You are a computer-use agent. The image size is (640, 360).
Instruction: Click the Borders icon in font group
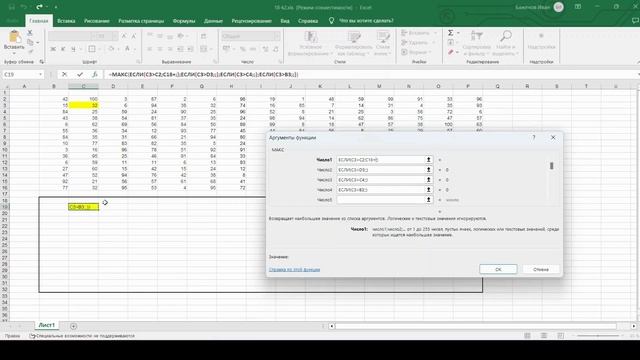tap(92, 49)
